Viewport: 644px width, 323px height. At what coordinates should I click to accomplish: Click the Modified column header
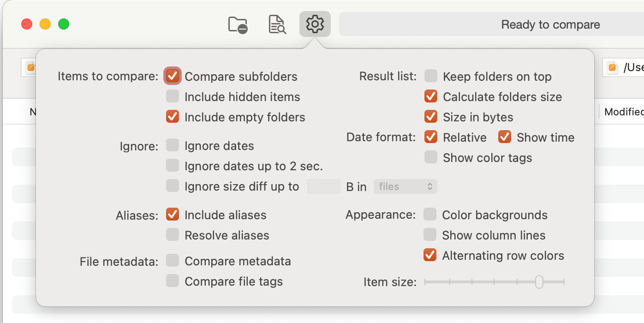(x=624, y=112)
